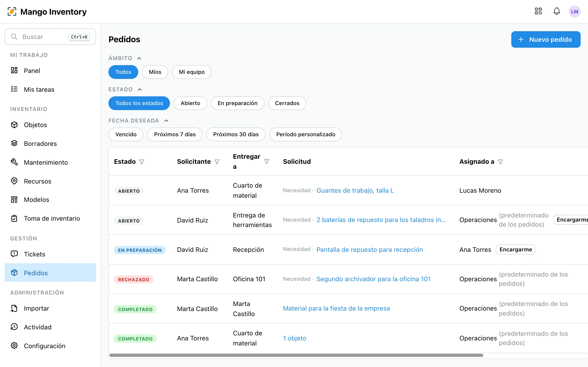Open the notifications bell

click(557, 11)
